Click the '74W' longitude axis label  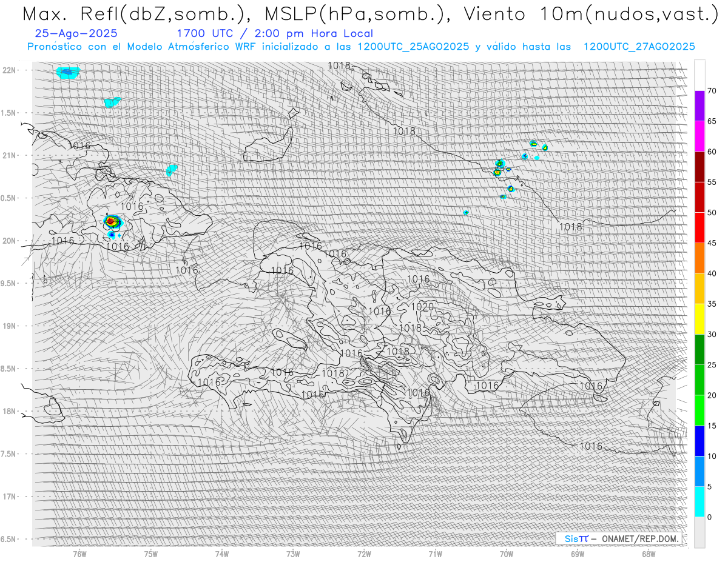pos(221,554)
